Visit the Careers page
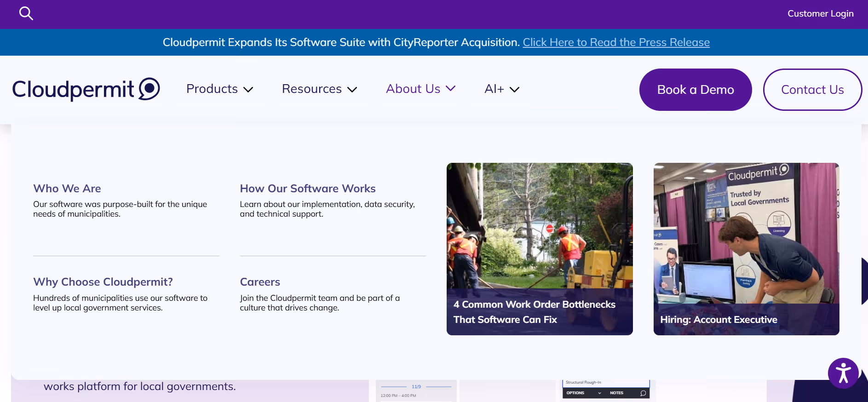Image resolution: width=868 pixels, height=402 pixels. pos(260,282)
